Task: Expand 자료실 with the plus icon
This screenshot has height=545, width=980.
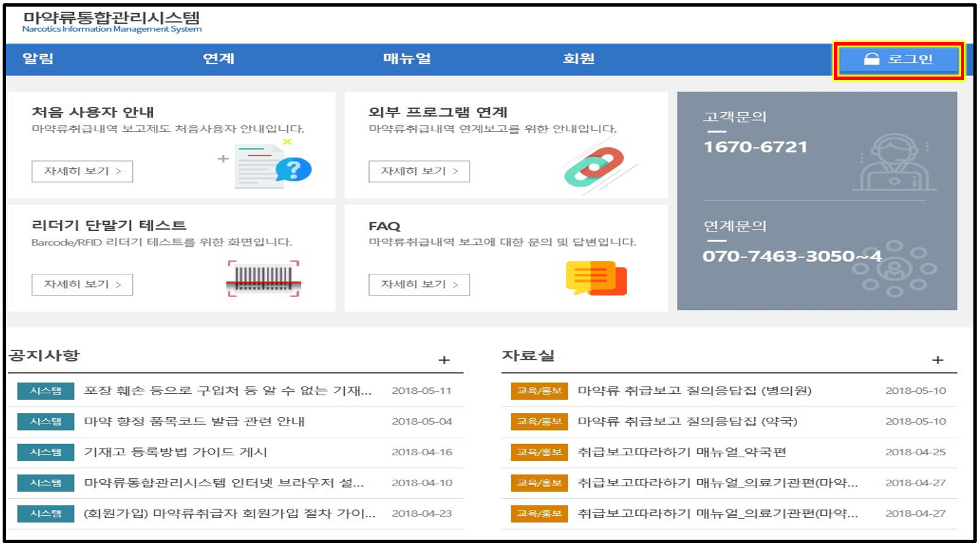Action: point(937,360)
